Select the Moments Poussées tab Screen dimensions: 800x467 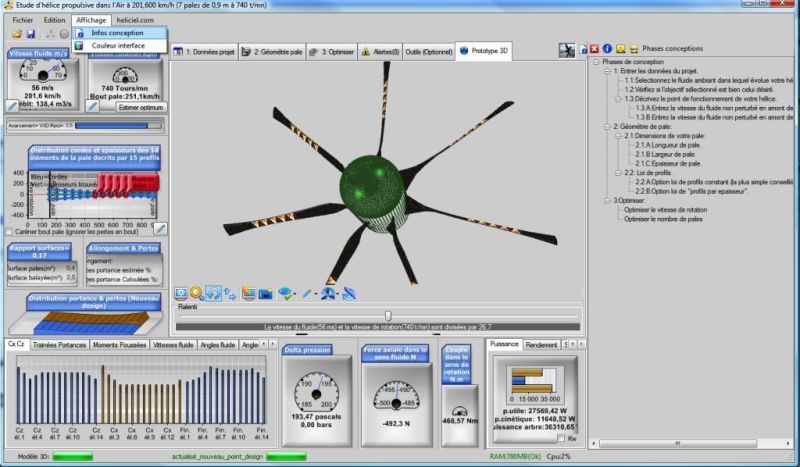pos(119,345)
